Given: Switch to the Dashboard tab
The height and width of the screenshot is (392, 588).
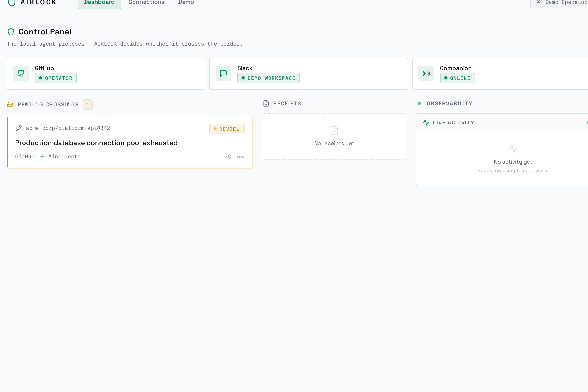Looking at the screenshot, I should tap(99, 3).
